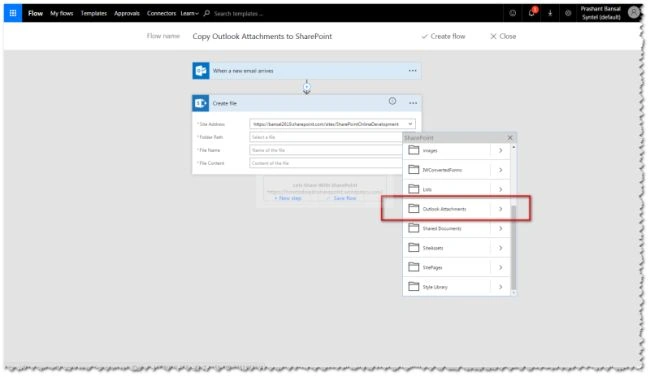
Task: Open the Create file more options ellipsis
Action: pos(413,103)
